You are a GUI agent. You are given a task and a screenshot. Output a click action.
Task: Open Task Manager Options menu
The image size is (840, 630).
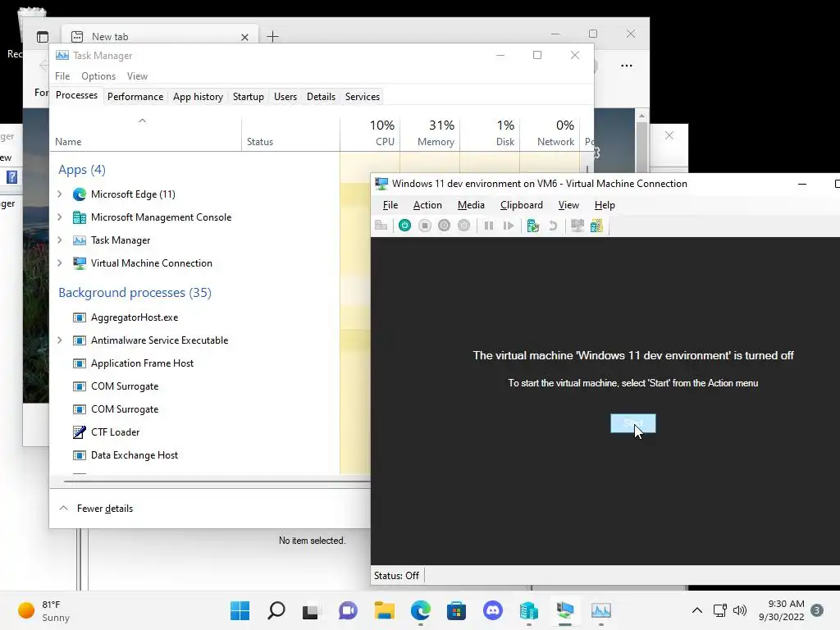[98, 76]
